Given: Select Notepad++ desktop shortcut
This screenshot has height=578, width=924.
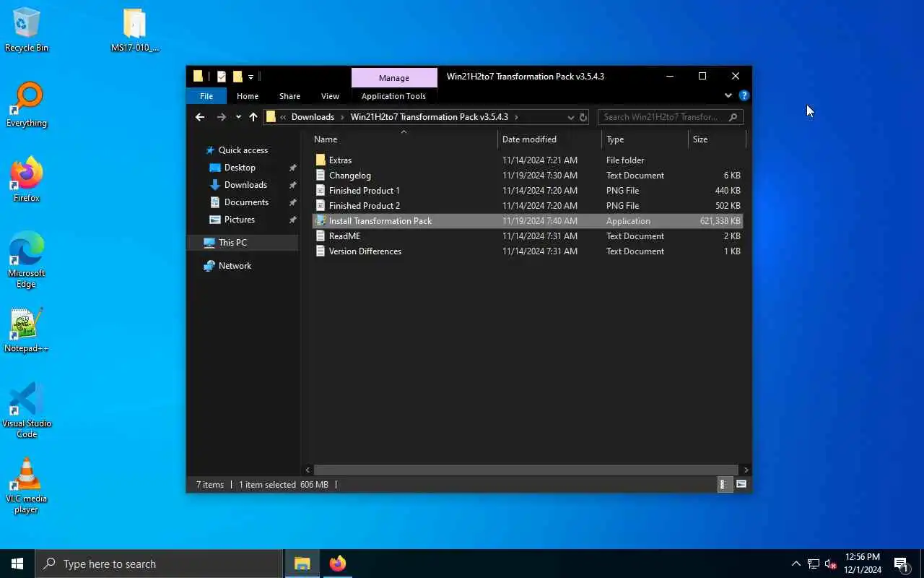Looking at the screenshot, I should 27,330.
